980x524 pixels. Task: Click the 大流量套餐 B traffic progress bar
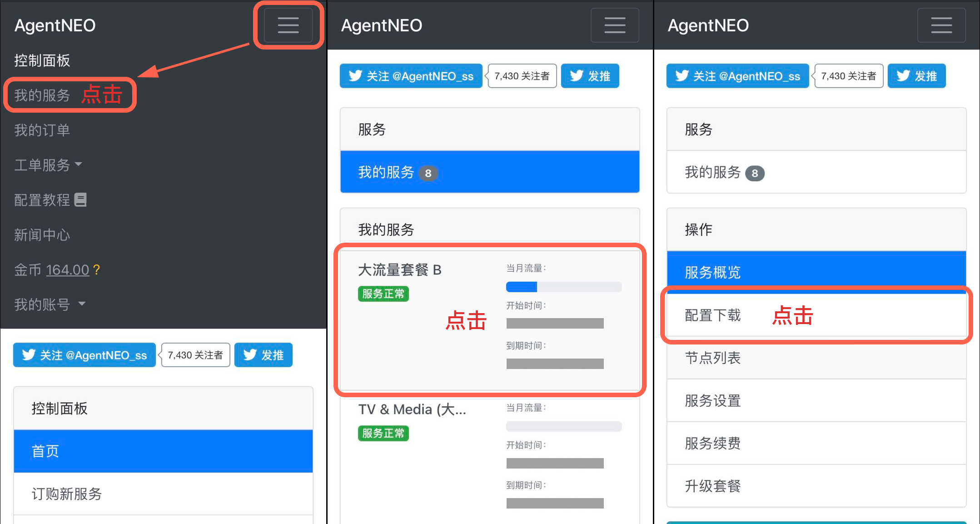click(x=563, y=287)
